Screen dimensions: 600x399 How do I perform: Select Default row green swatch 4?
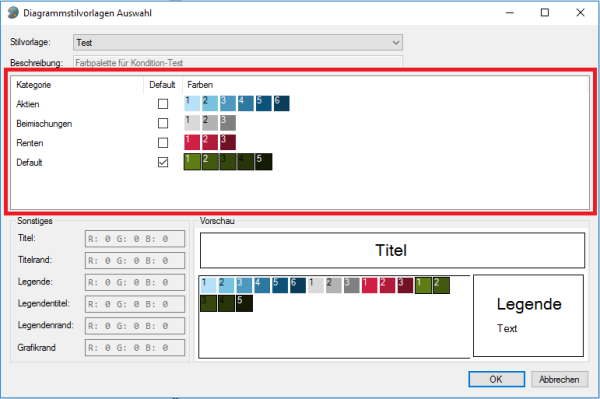[x=246, y=162]
